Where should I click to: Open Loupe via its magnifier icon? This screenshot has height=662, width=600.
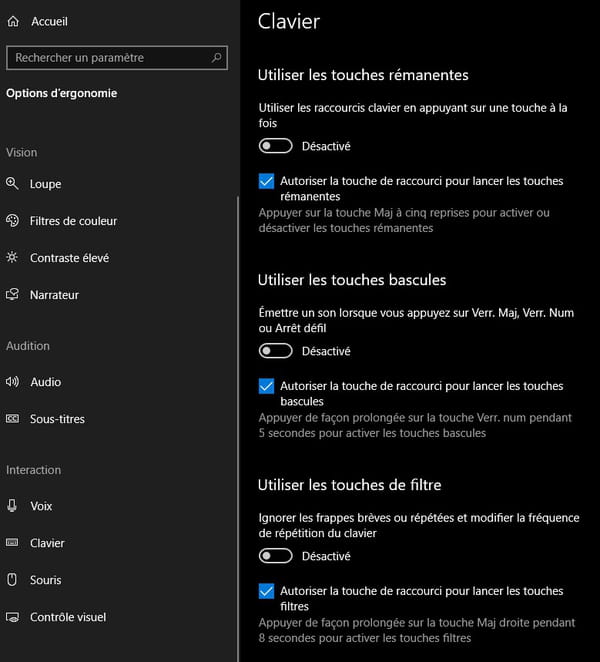tap(12, 184)
